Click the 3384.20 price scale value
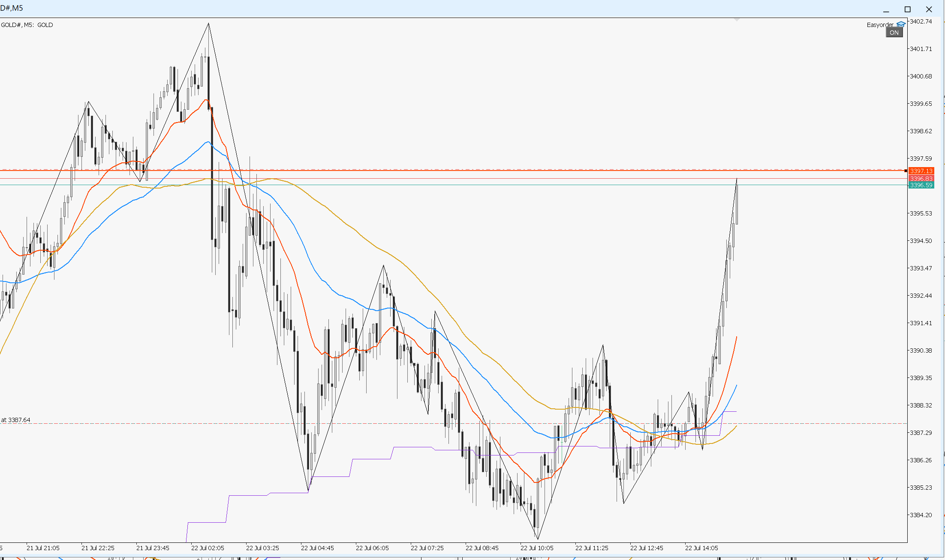945x560 pixels. click(x=921, y=515)
